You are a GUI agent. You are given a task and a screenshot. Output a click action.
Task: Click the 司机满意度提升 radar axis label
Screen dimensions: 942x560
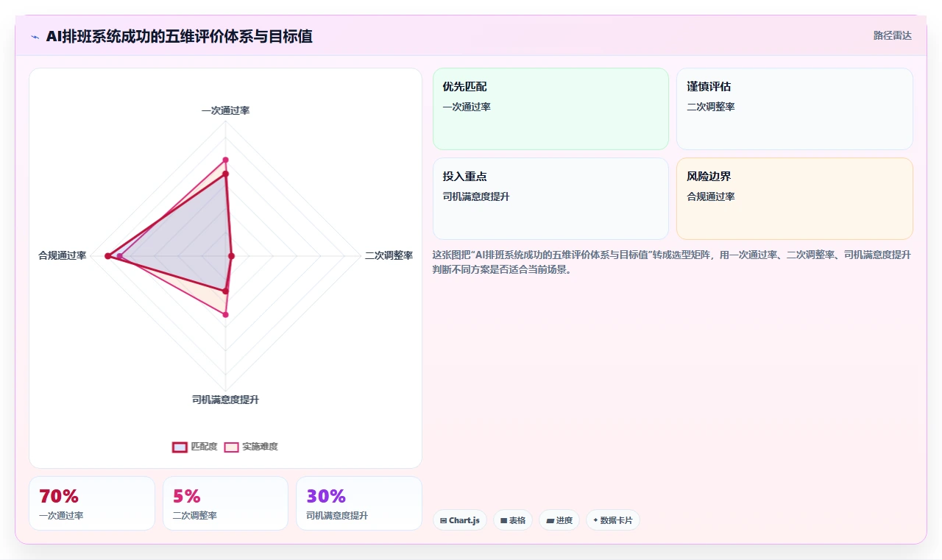(225, 400)
